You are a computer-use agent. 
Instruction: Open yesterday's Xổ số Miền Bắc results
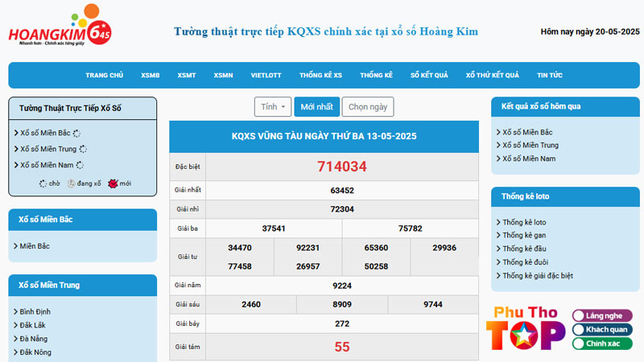[527, 132]
